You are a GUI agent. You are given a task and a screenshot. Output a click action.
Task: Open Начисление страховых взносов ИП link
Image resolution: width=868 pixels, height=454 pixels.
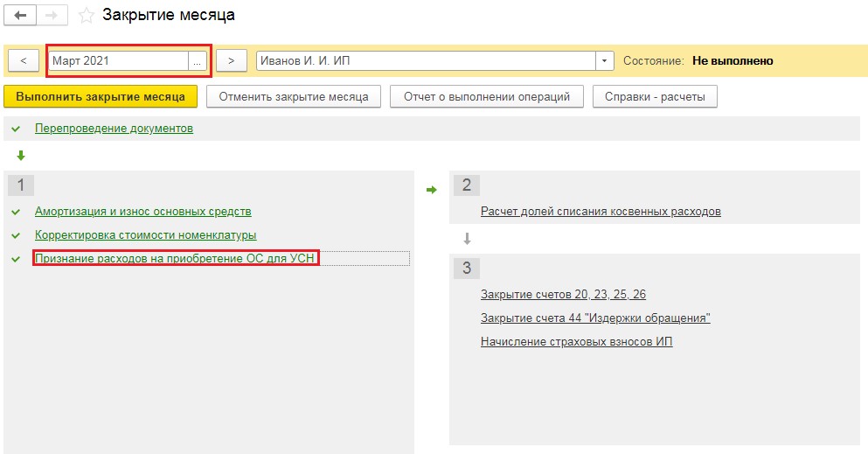click(x=576, y=342)
